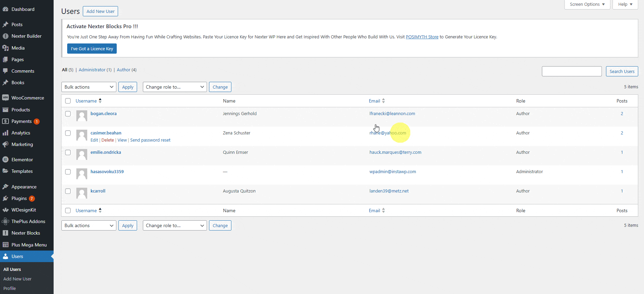Click View under casimer.beahan

pos(122,140)
